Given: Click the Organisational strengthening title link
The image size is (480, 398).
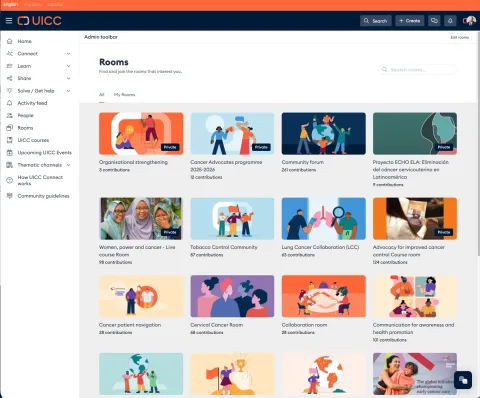Looking at the screenshot, I should click(x=133, y=162).
